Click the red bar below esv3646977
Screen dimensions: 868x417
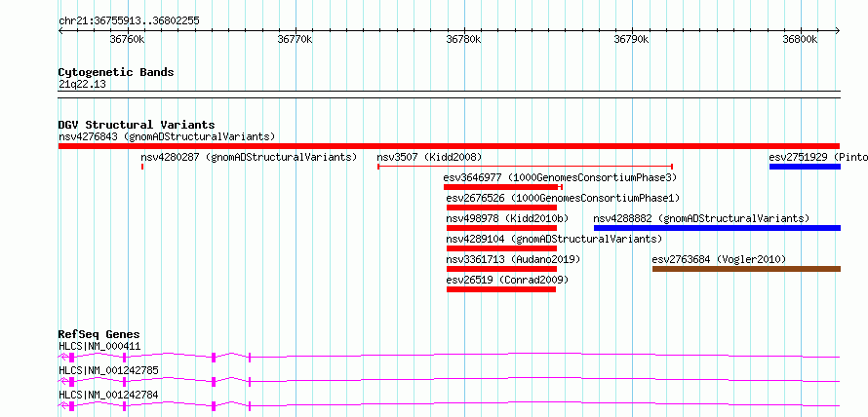click(x=503, y=187)
